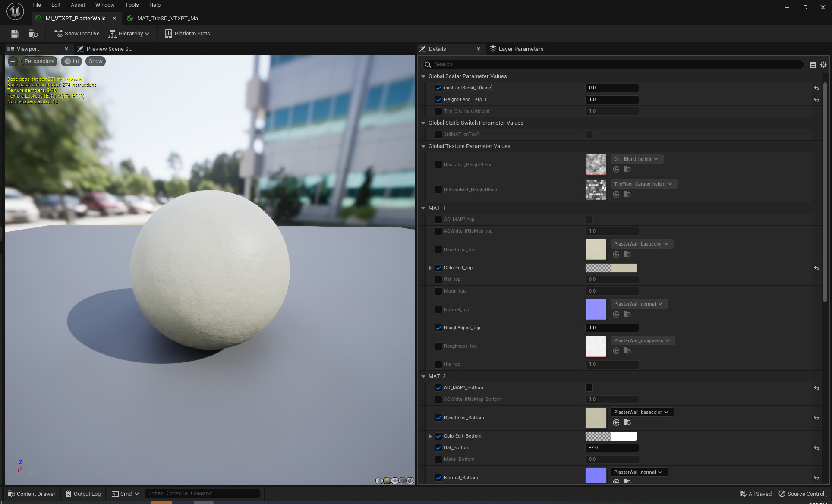The height and width of the screenshot is (504, 832).
Task: Click the flat_Bottom value field
Action: [x=612, y=448]
